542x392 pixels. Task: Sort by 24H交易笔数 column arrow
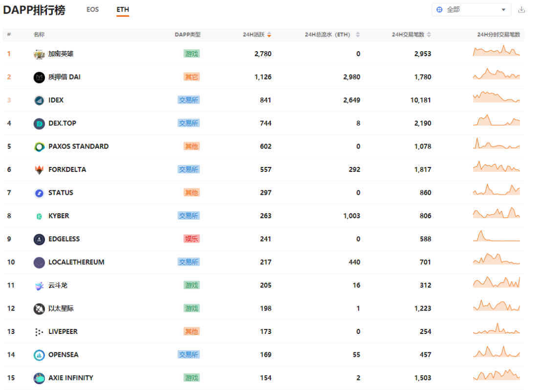[429, 35]
